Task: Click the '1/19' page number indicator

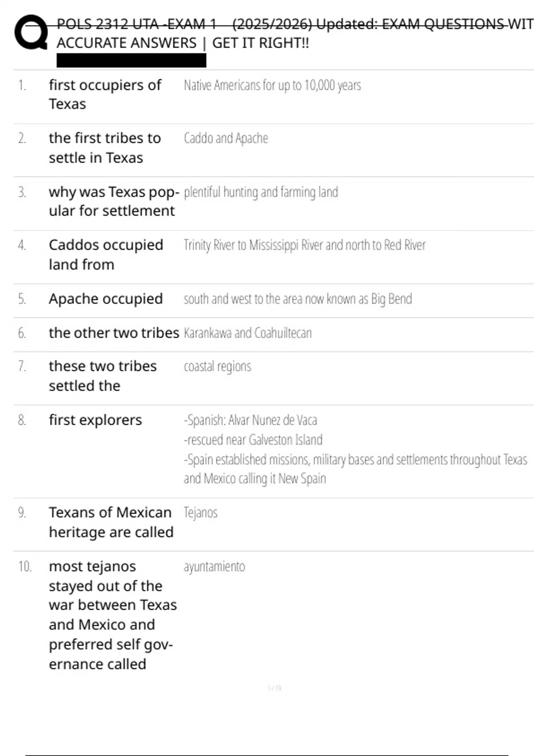Action: click(x=274, y=688)
